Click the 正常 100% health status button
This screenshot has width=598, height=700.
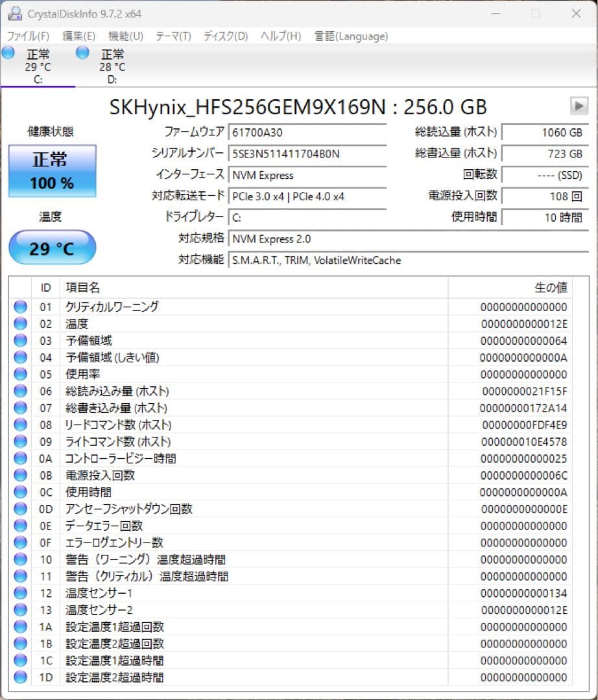52,170
